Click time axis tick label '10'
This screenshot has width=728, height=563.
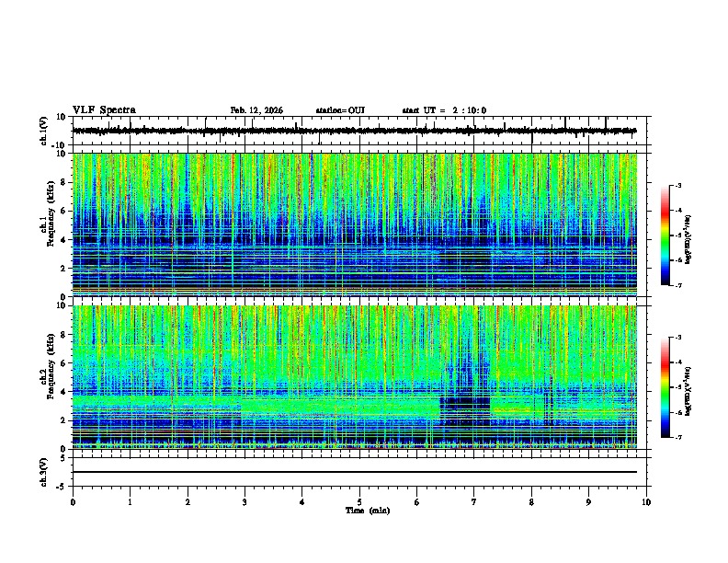pos(646,502)
